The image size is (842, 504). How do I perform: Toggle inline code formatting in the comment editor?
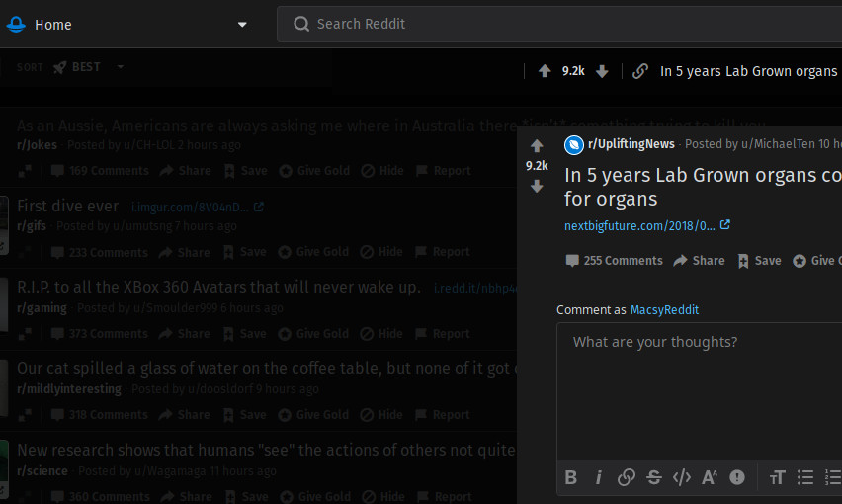(682, 477)
